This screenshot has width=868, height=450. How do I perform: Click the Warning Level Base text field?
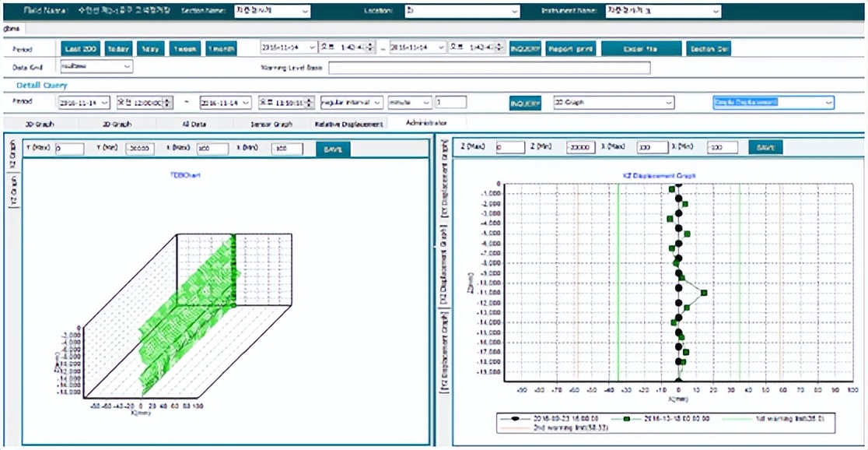(488, 68)
